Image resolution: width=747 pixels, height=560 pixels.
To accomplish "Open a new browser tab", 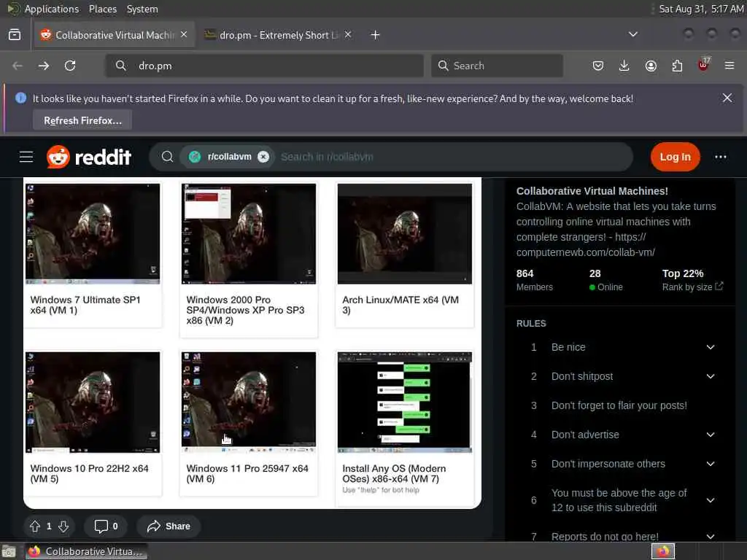I will pyautogui.click(x=376, y=35).
